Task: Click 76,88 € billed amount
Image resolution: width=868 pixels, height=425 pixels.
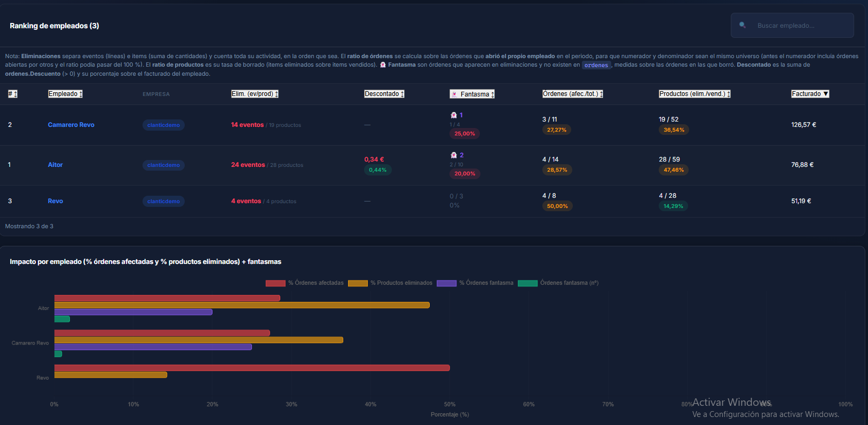Action: [802, 165]
